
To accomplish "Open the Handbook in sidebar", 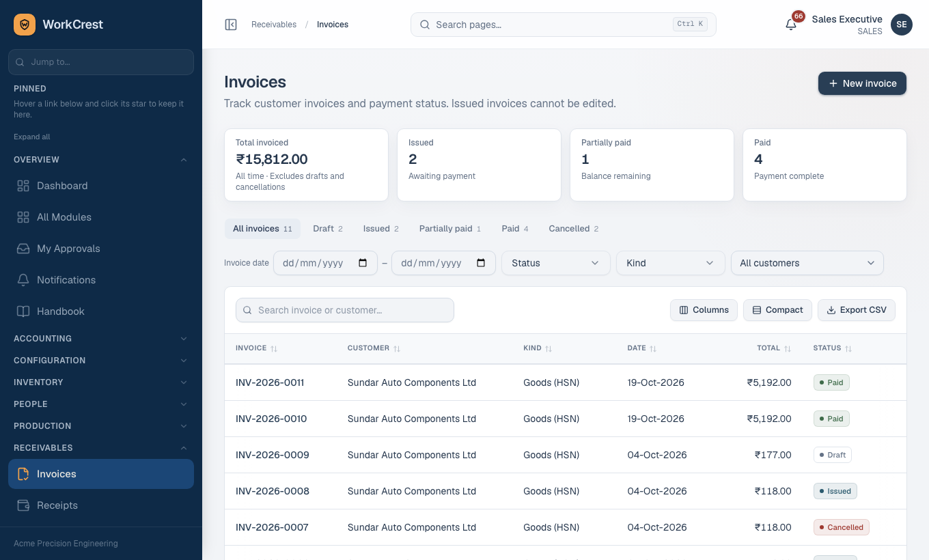I will pos(101,311).
